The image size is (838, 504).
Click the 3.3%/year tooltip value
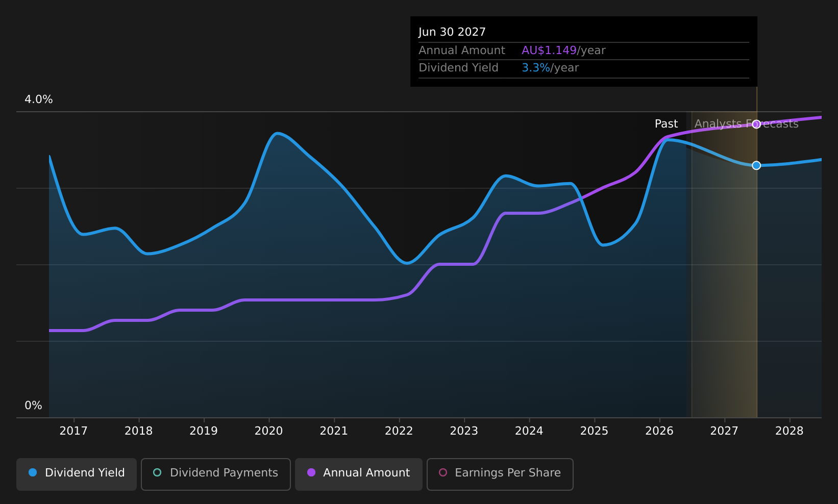tap(550, 68)
